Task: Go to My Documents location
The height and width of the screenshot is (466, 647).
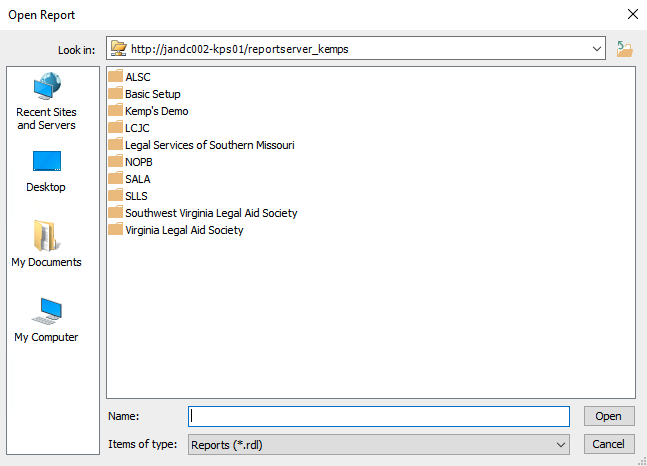Action: pyautogui.click(x=47, y=244)
